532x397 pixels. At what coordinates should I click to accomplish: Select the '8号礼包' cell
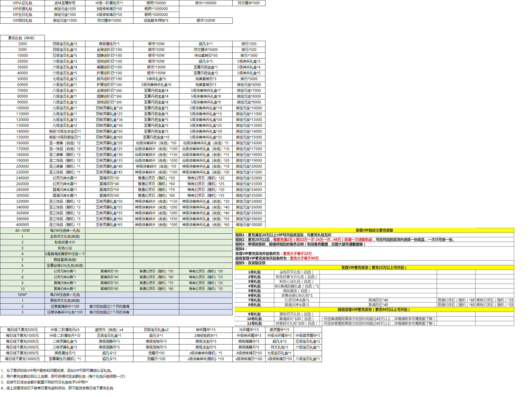point(254,305)
